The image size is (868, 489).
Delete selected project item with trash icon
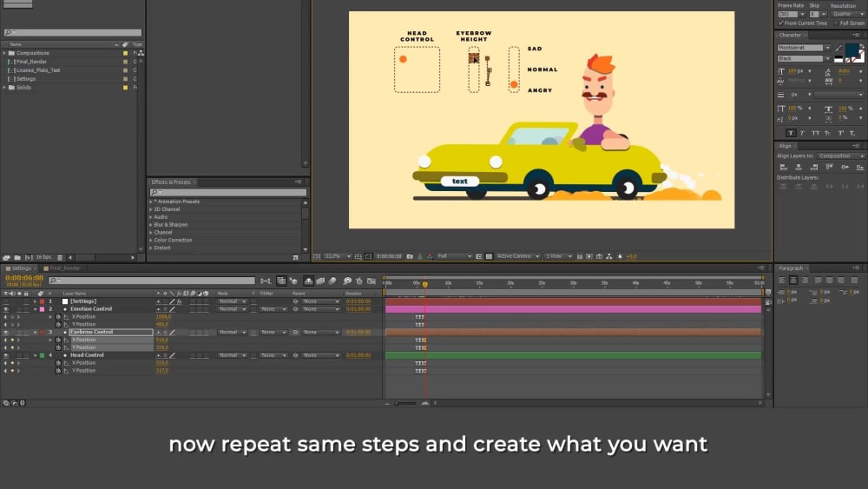point(60,257)
